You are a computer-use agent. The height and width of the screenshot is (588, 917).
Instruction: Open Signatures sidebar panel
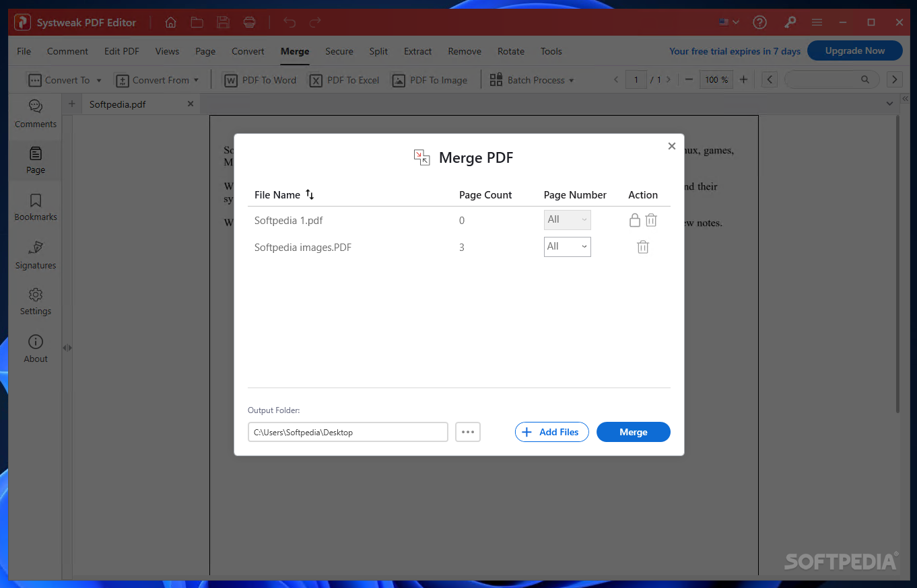pyautogui.click(x=36, y=254)
